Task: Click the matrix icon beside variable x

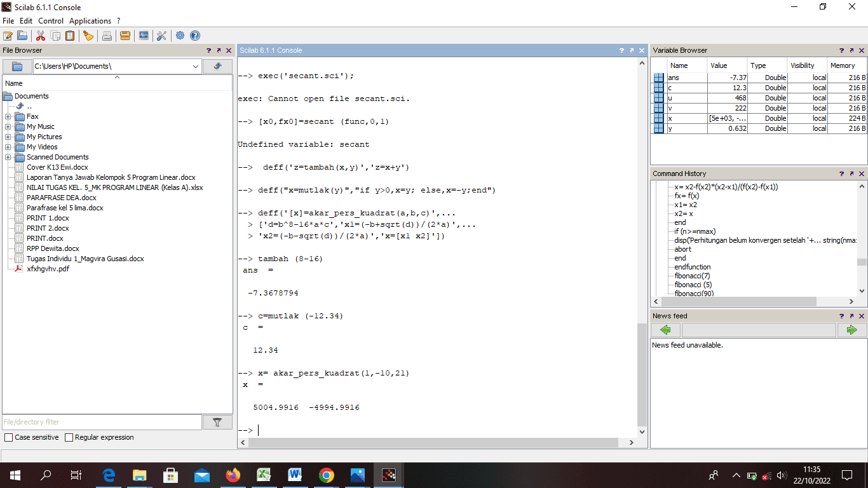Action: (x=658, y=118)
